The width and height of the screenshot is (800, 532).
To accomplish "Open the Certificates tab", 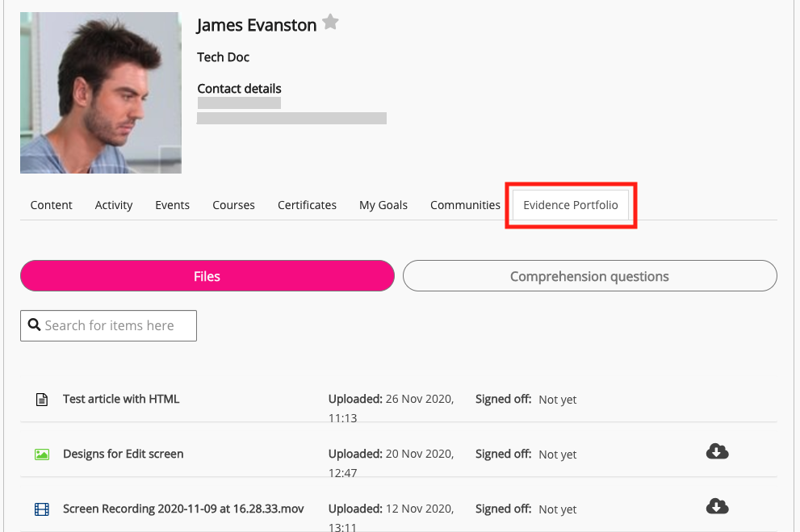I will tap(307, 205).
